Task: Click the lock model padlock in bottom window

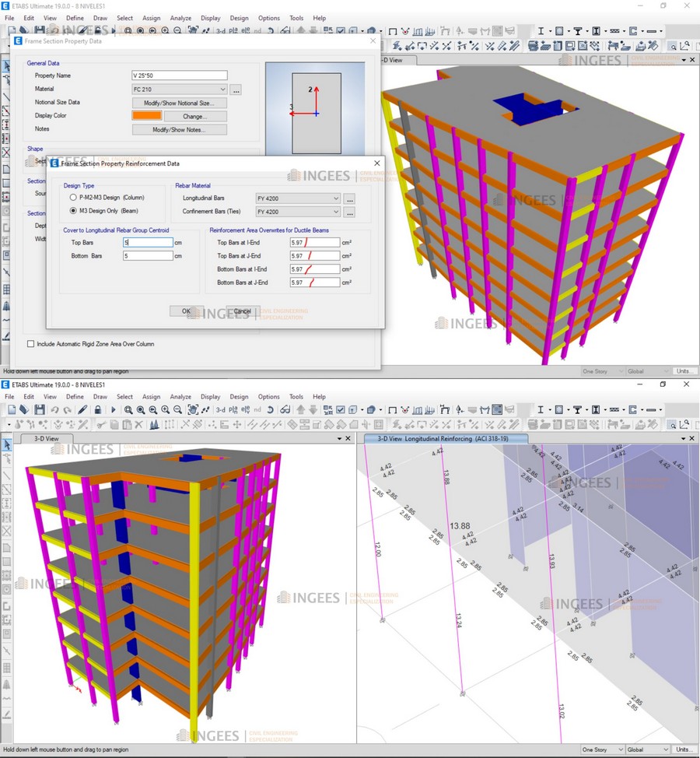Action: coord(97,410)
